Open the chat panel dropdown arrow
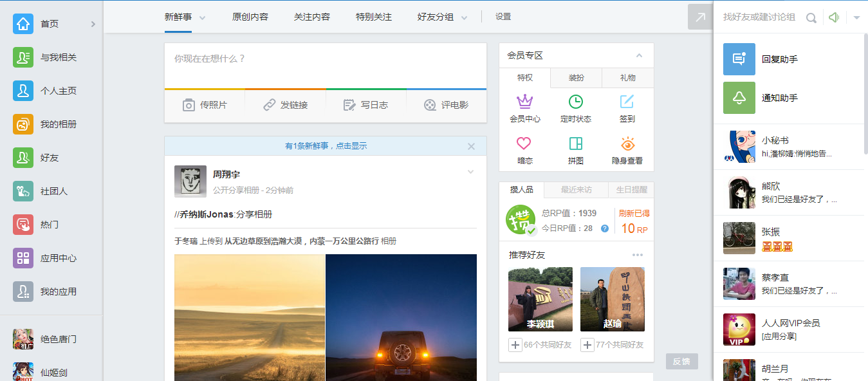Image resolution: width=868 pixels, height=381 pixels. pyautogui.click(x=856, y=18)
